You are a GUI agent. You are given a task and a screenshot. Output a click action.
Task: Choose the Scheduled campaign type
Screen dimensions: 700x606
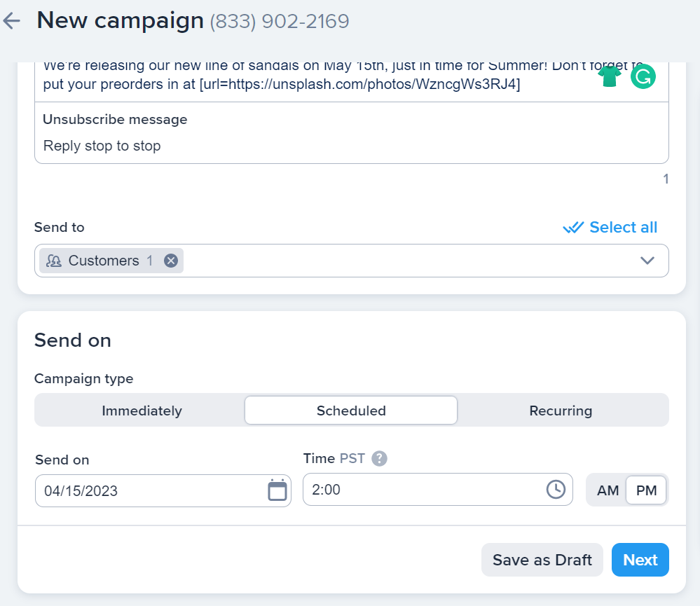pyautogui.click(x=351, y=411)
